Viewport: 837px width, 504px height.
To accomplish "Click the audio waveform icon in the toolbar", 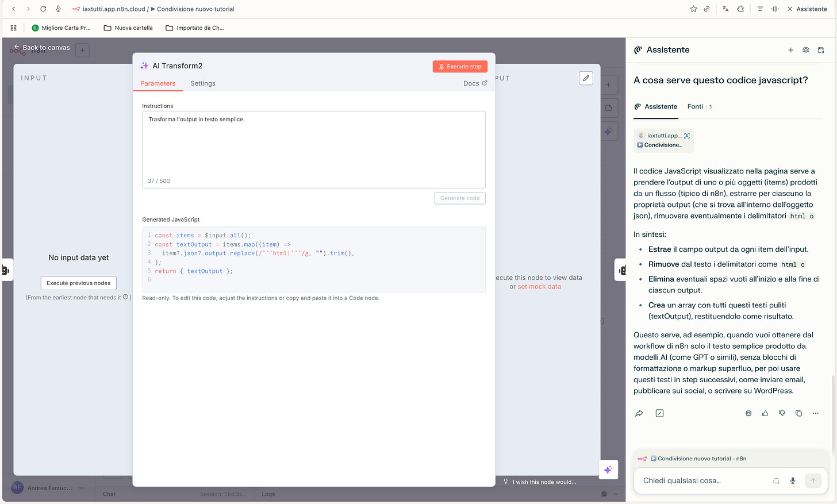I will tap(775, 9).
